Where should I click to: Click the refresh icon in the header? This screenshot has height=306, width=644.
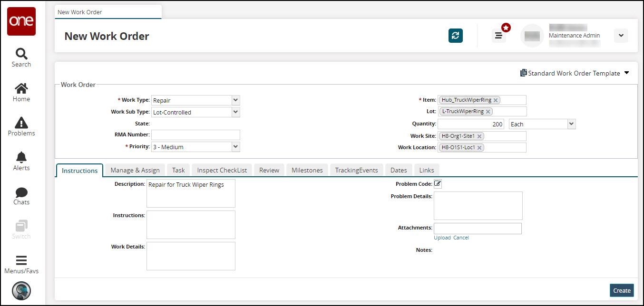pos(455,36)
